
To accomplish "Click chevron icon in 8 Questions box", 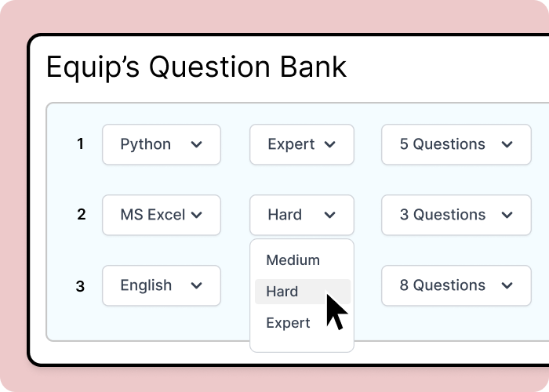I will click(507, 285).
